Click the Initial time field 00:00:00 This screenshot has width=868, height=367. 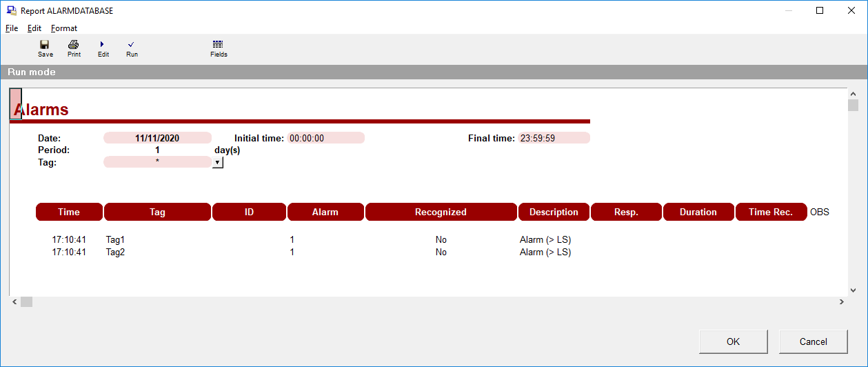[325, 138]
